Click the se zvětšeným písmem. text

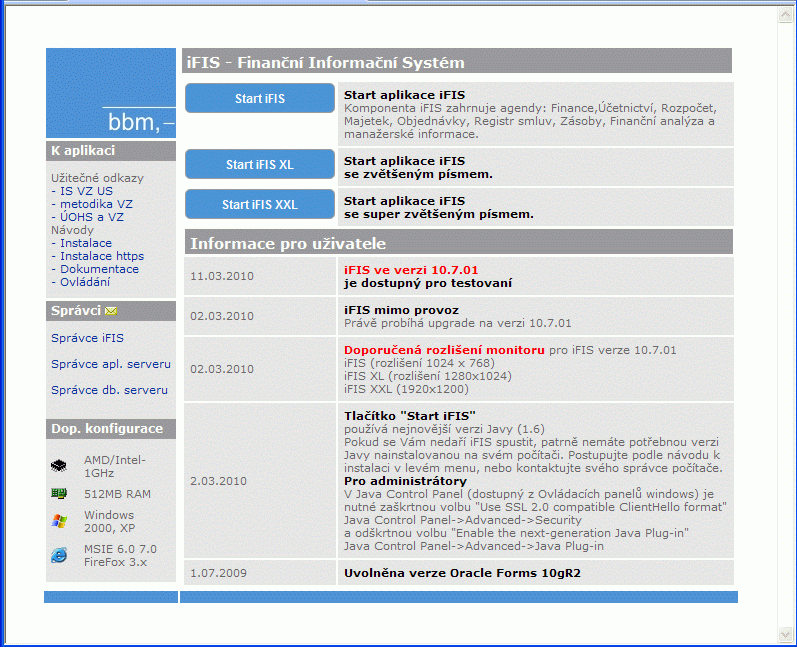point(418,174)
